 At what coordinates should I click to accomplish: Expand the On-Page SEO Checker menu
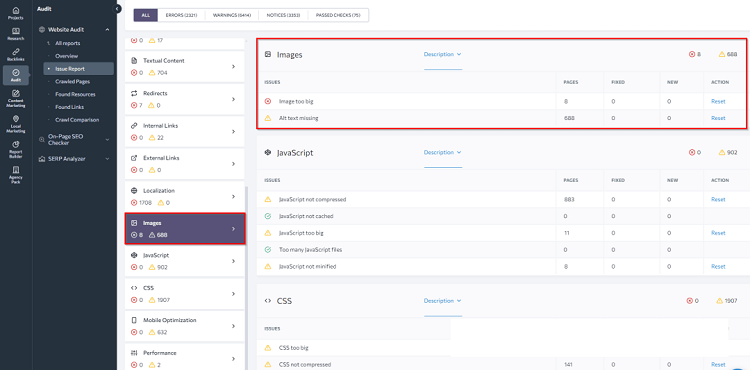[107, 140]
